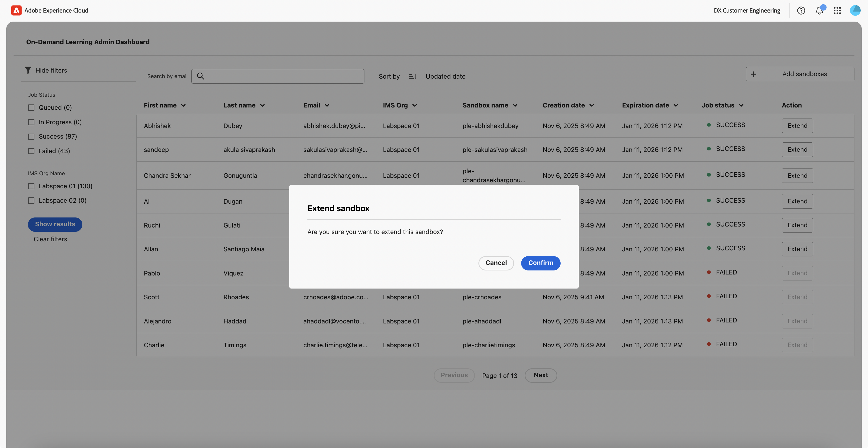Open the help question mark icon
This screenshot has height=448, width=868.
801,11
